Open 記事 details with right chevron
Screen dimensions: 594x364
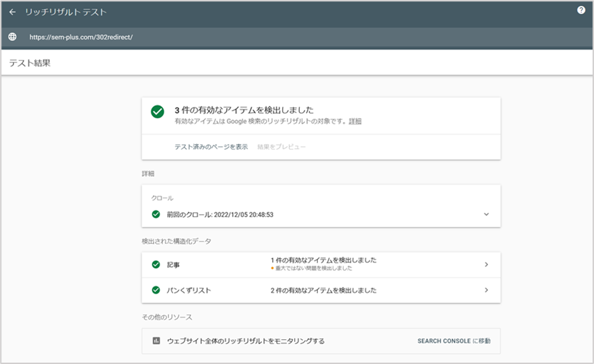click(486, 264)
